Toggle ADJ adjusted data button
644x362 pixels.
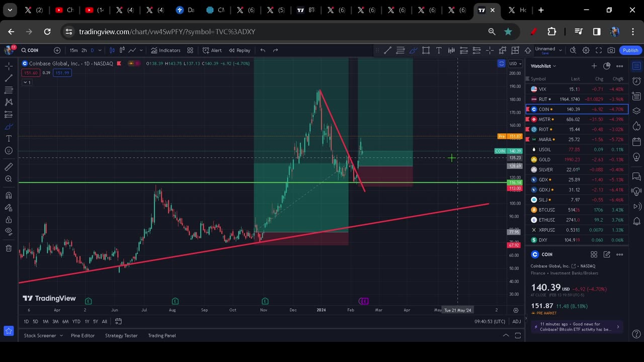click(x=517, y=321)
